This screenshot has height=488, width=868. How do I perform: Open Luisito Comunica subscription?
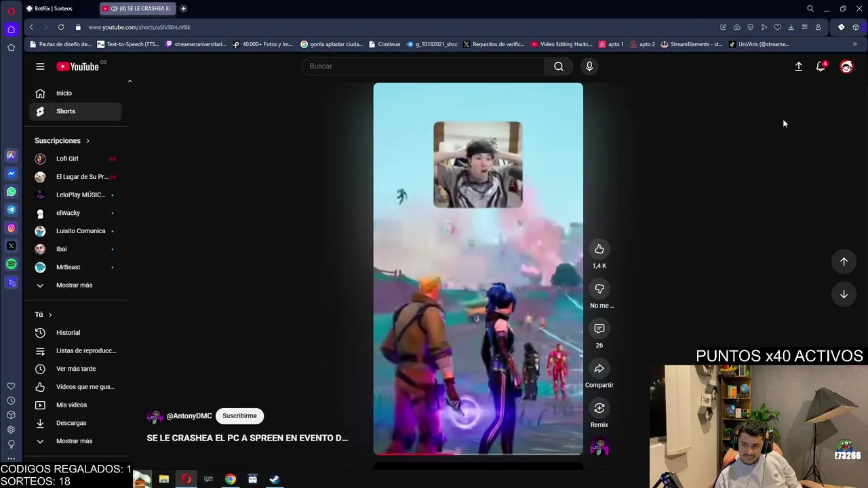tap(75, 231)
